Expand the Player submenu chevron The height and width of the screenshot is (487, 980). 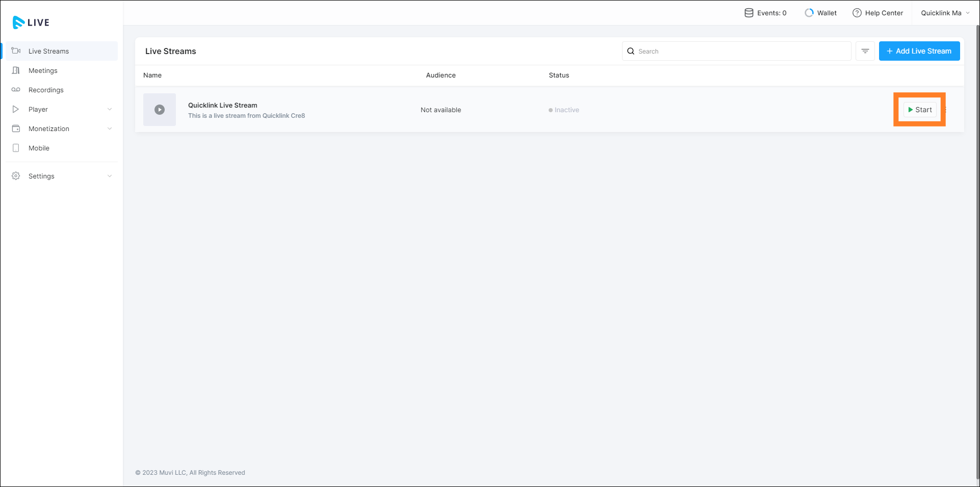[110, 109]
